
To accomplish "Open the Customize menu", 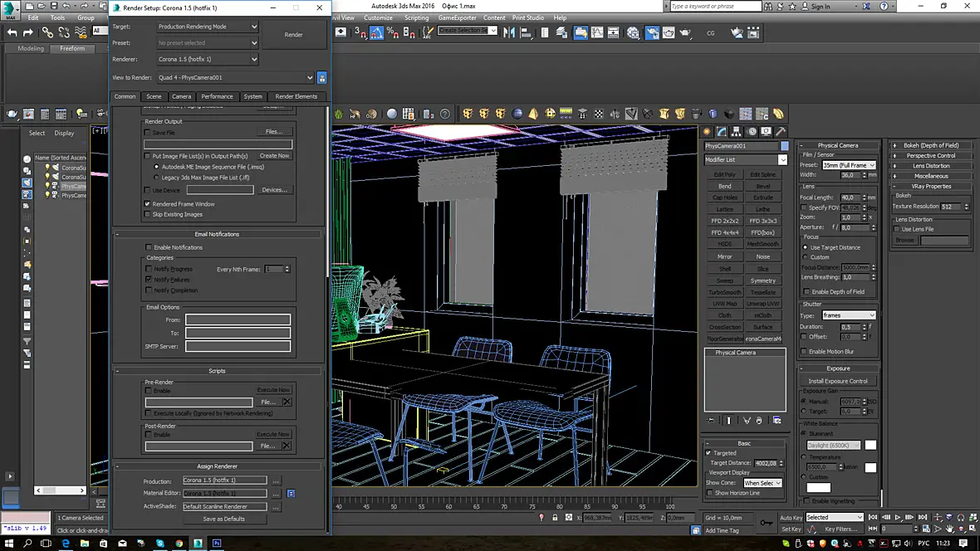I will click(x=378, y=18).
